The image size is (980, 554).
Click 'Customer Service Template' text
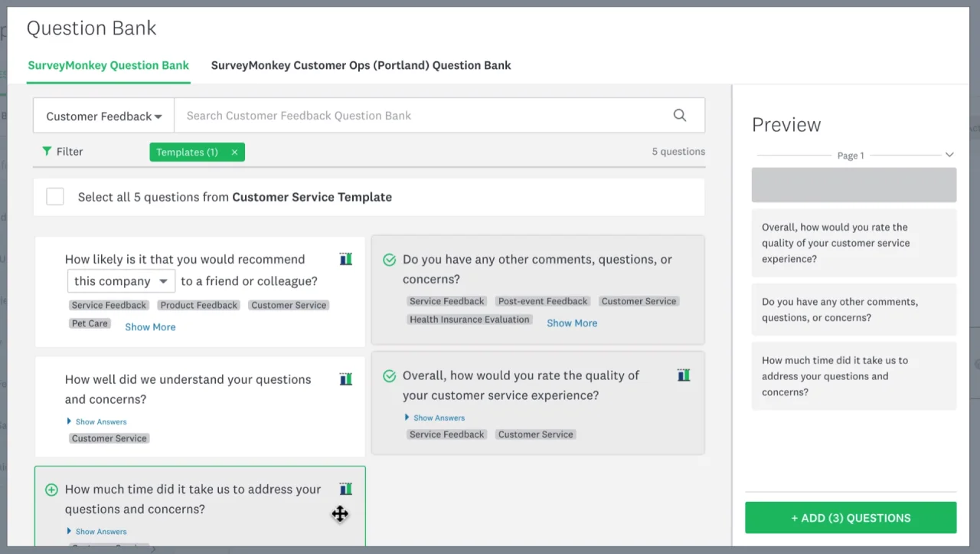coord(312,197)
